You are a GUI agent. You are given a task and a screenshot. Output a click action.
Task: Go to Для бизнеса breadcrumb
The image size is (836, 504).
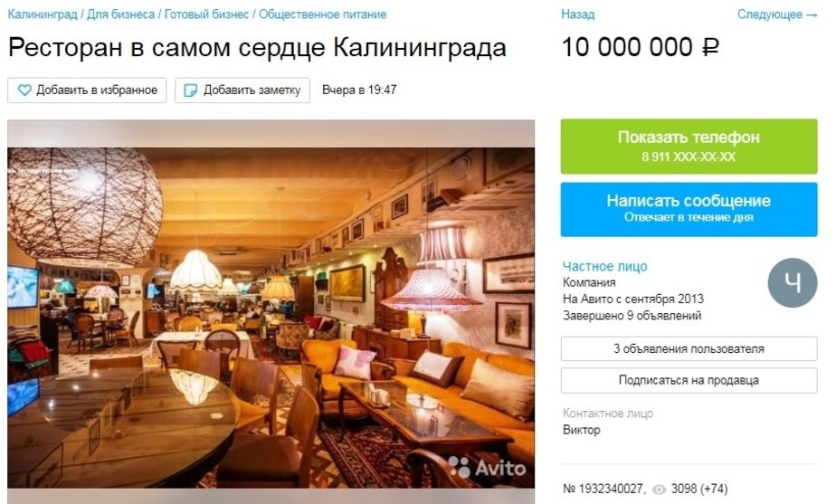[121, 14]
